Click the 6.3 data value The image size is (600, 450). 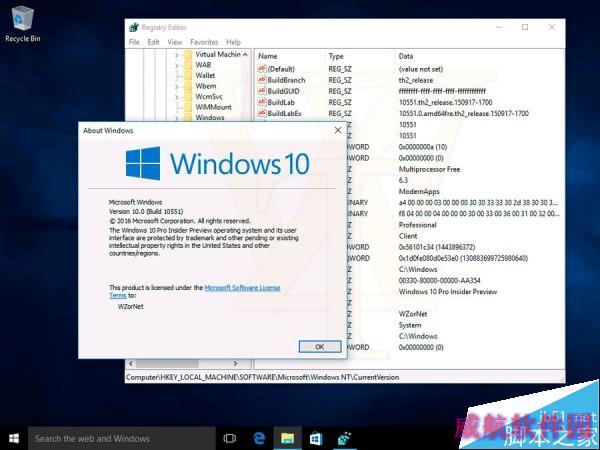point(403,180)
